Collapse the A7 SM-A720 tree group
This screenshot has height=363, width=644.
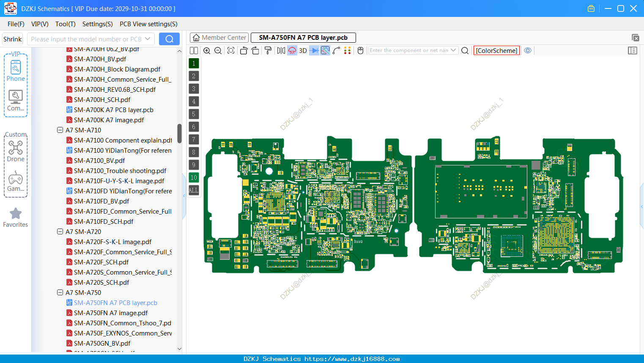coord(60,231)
